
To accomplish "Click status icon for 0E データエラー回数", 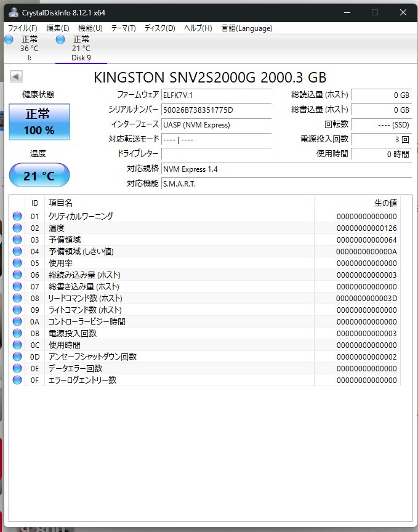I will tap(17, 368).
